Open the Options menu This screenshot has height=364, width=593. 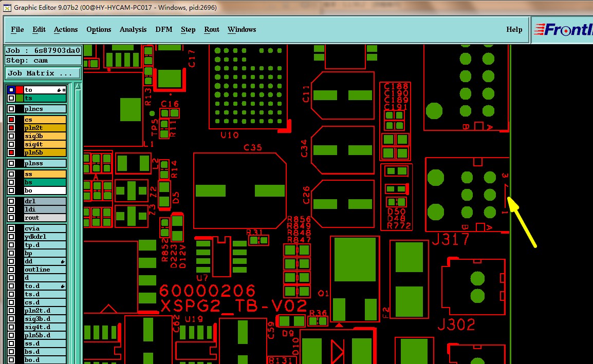coord(99,29)
